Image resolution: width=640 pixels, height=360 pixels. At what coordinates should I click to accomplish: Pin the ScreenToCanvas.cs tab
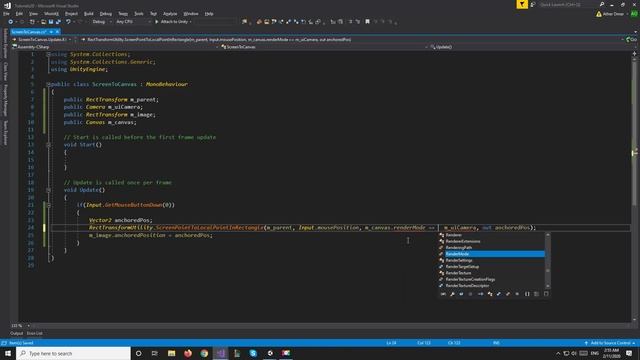coord(51,32)
